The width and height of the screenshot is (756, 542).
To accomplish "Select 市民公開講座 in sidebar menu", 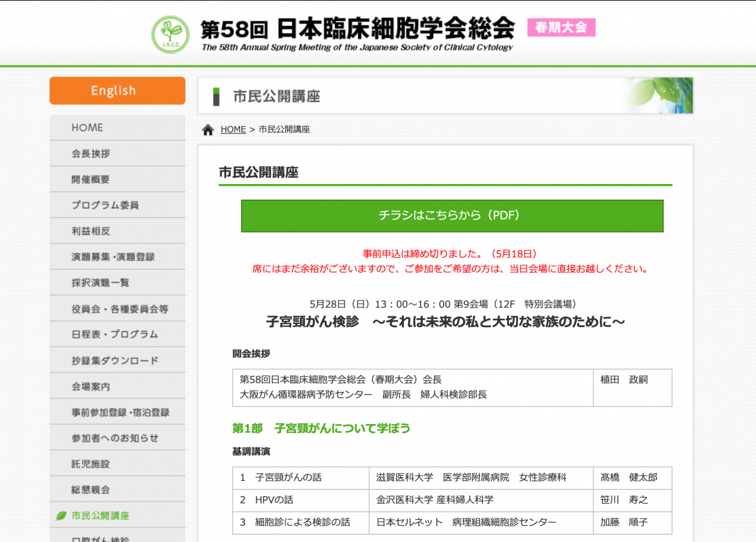I will tap(117, 516).
